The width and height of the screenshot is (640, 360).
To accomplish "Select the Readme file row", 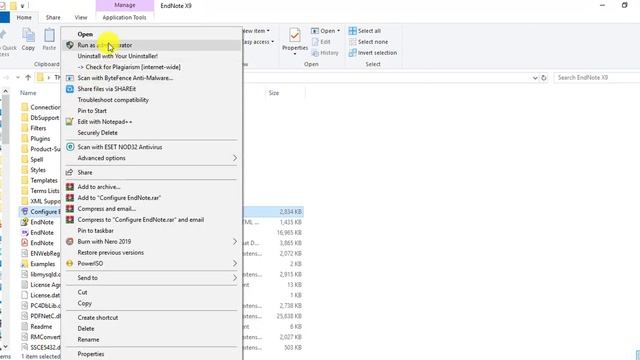I will (x=40, y=327).
